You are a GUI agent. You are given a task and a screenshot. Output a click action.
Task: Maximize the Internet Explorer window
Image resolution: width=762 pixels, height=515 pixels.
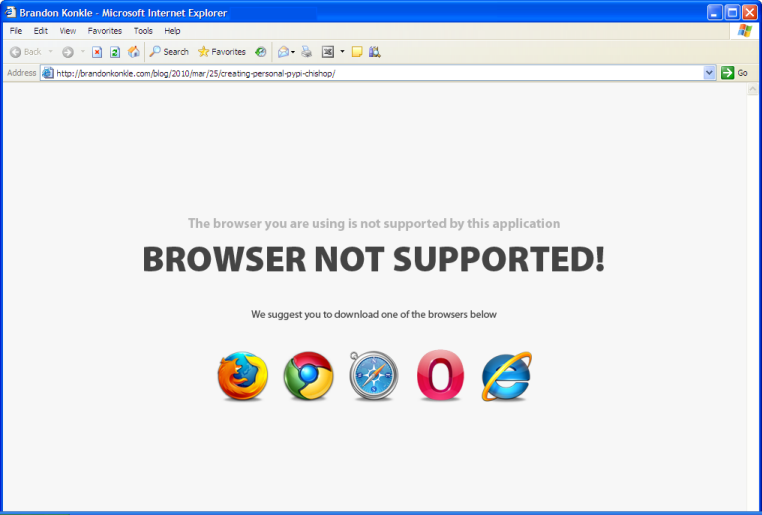732,13
